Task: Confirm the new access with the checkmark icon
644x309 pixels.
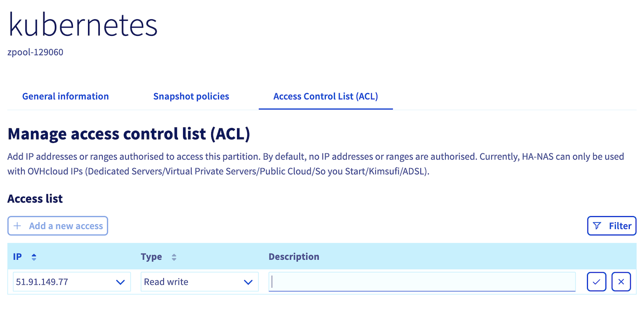Action: tap(597, 281)
